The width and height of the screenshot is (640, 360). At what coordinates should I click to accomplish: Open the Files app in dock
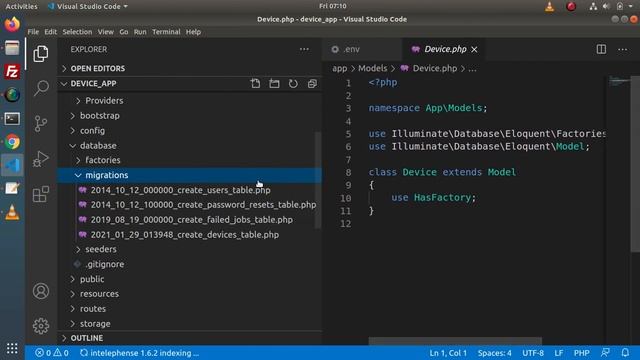[x=12, y=48]
